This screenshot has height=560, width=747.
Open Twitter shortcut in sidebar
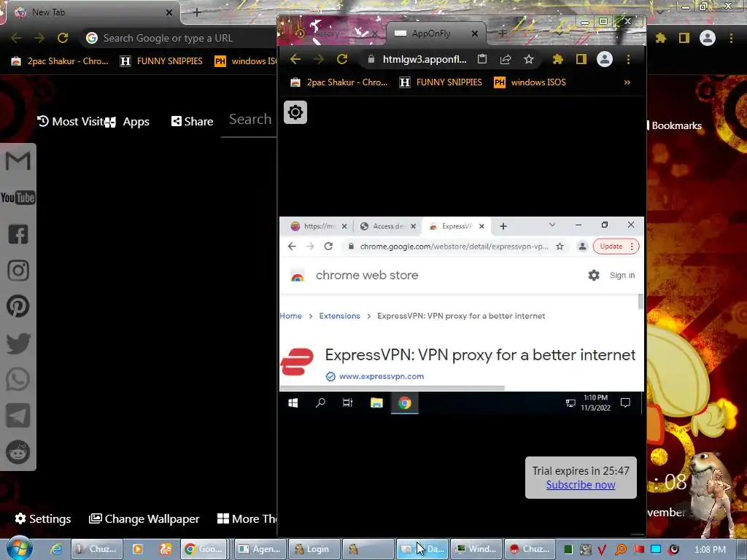point(18,343)
